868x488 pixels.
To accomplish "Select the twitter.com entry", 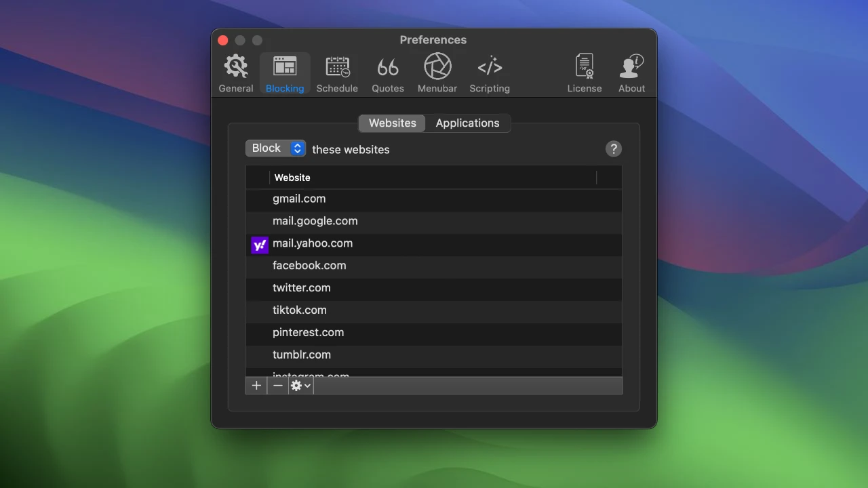I will click(x=302, y=288).
